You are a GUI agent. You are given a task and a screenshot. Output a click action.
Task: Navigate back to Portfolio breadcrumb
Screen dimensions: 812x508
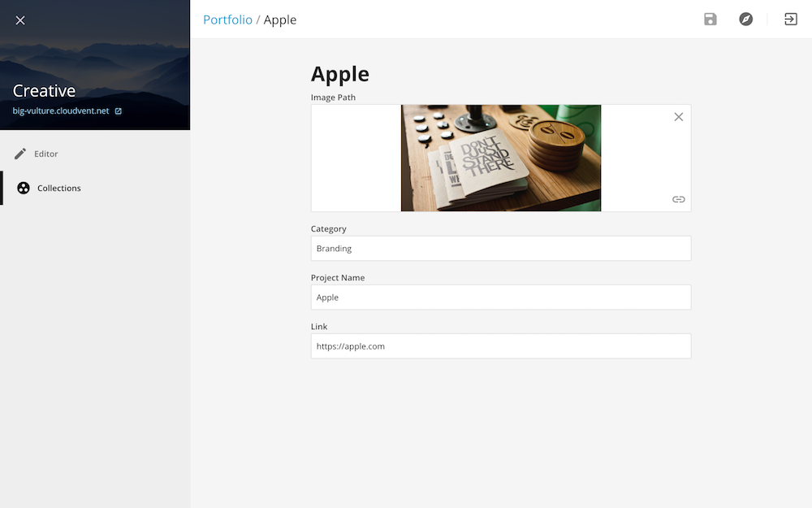click(x=228, y=20)
